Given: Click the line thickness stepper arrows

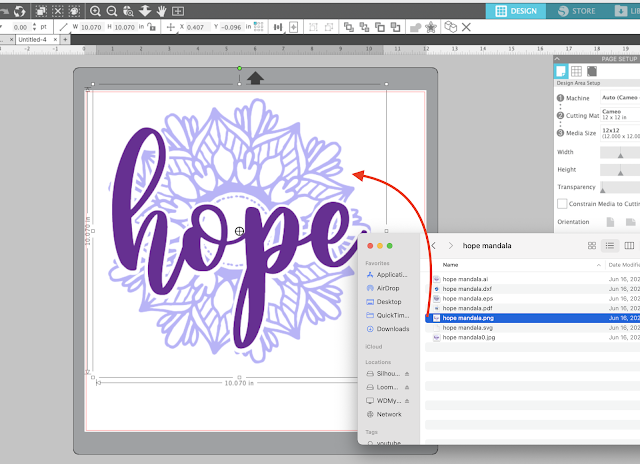Looking at the screenshot, I should (34, 27).
